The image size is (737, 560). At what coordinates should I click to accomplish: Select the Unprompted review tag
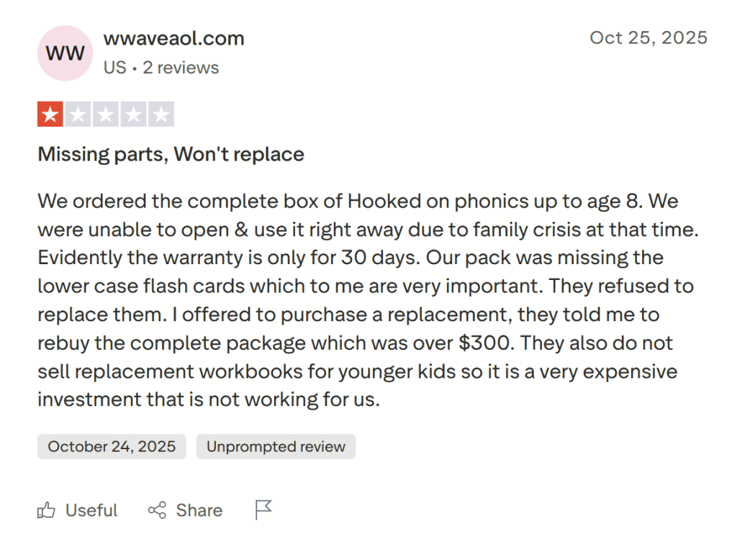(276, 446)
